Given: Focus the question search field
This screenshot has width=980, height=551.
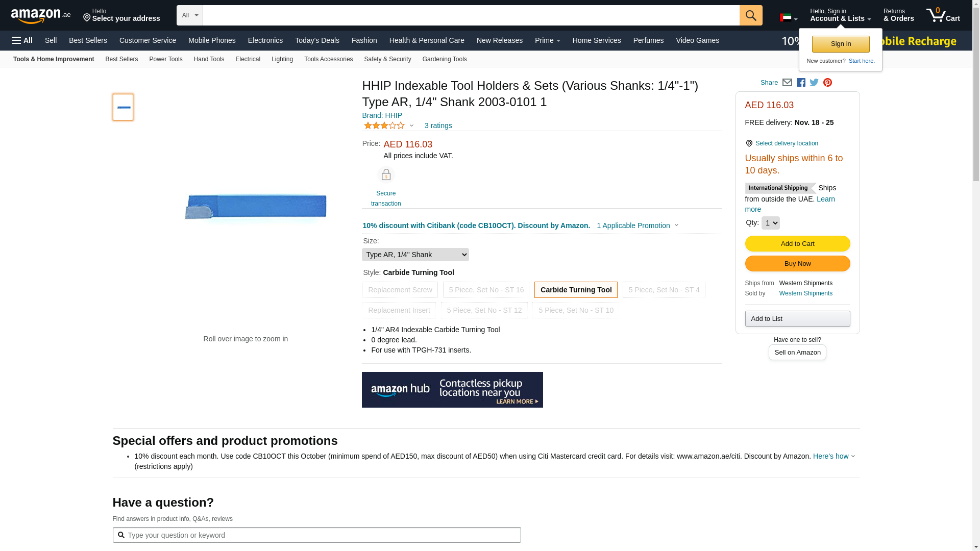Looking at the screenshot, I should [x=322, y=535].
